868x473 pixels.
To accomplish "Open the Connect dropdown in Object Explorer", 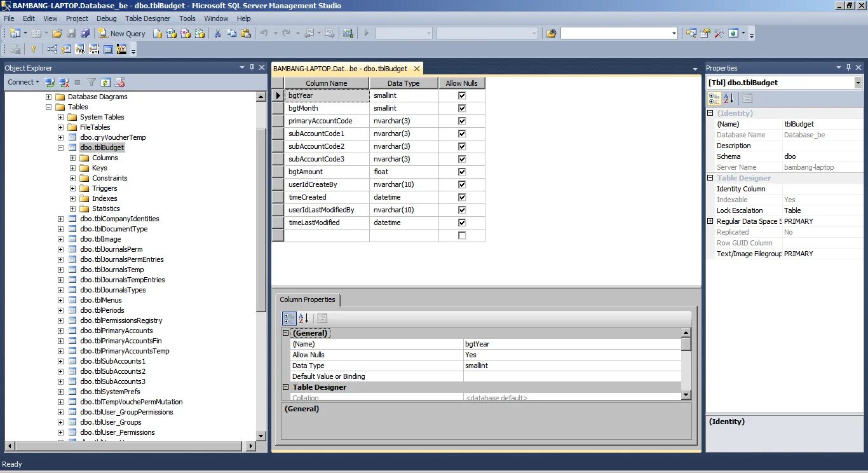I will pyautogui.click(x=24, y=82).
